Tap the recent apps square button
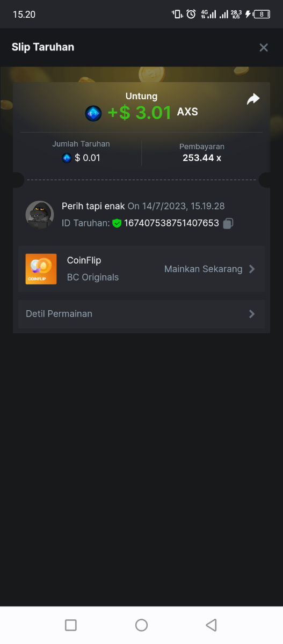The image size is (283, 644). [x=70, y=625]
